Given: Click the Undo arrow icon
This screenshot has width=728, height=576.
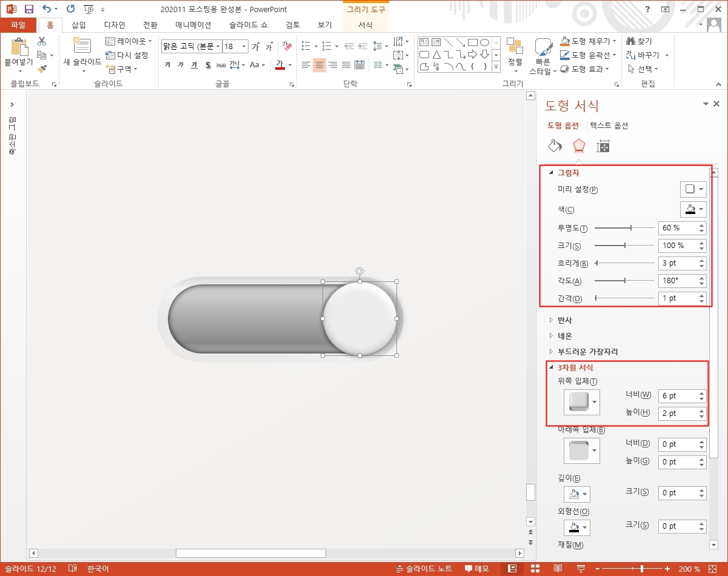Looking at the screenshot, I should pos(47,9).
